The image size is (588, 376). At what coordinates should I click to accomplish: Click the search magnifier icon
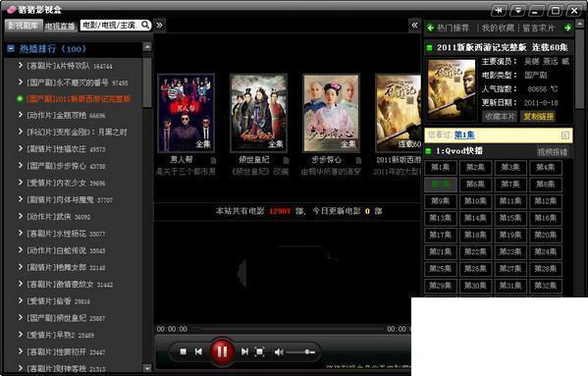pos(145,25)
